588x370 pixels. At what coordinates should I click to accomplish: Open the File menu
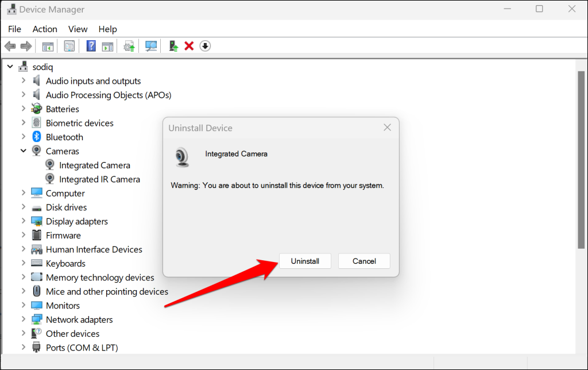pos(14,29)
